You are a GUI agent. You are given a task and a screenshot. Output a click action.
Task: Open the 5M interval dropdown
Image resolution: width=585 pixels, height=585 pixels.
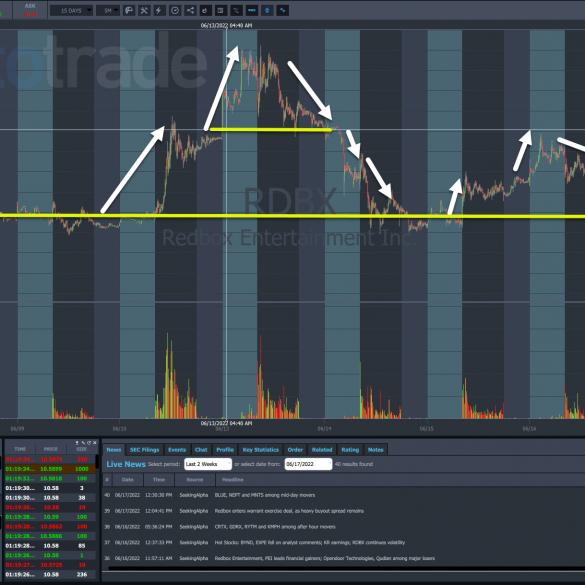tap(108, 10)
